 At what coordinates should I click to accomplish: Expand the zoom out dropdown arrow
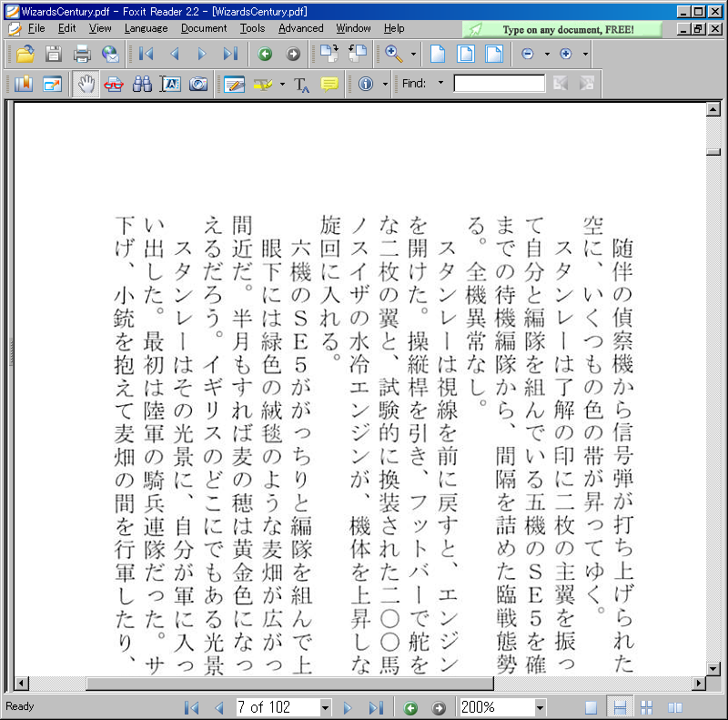(x=547, y=54)
